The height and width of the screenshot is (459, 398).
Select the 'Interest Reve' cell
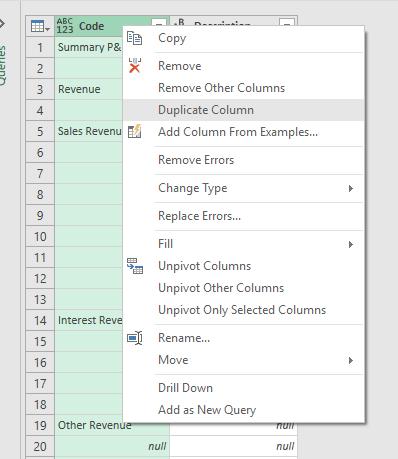pyautogui.click(x=89, y=320)
